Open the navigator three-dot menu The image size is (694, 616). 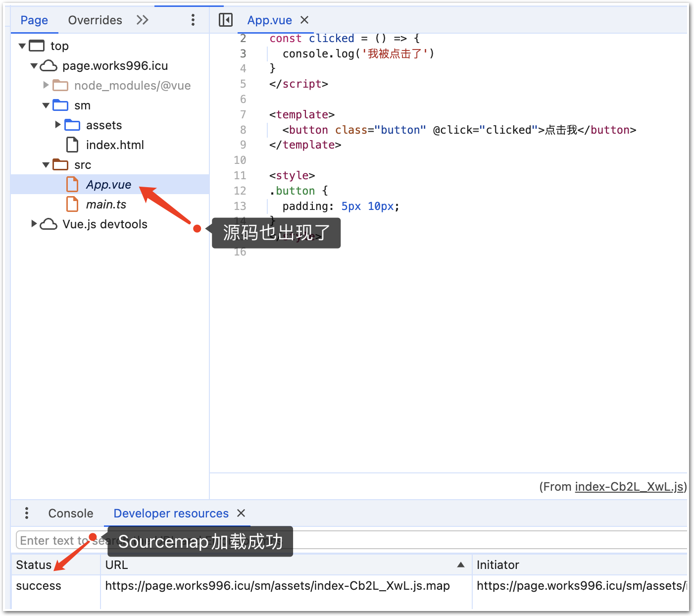click(x=193, y=20)
